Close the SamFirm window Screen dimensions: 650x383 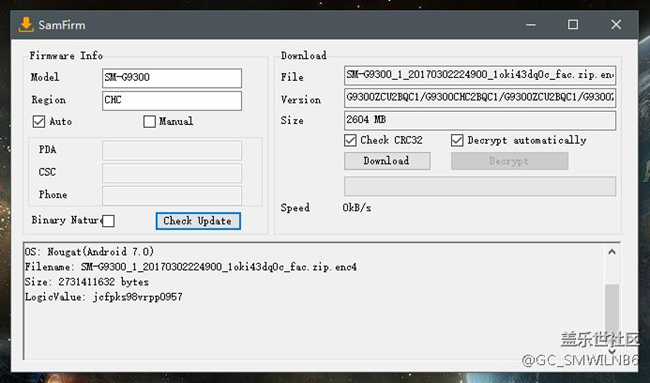coord(616,25)
